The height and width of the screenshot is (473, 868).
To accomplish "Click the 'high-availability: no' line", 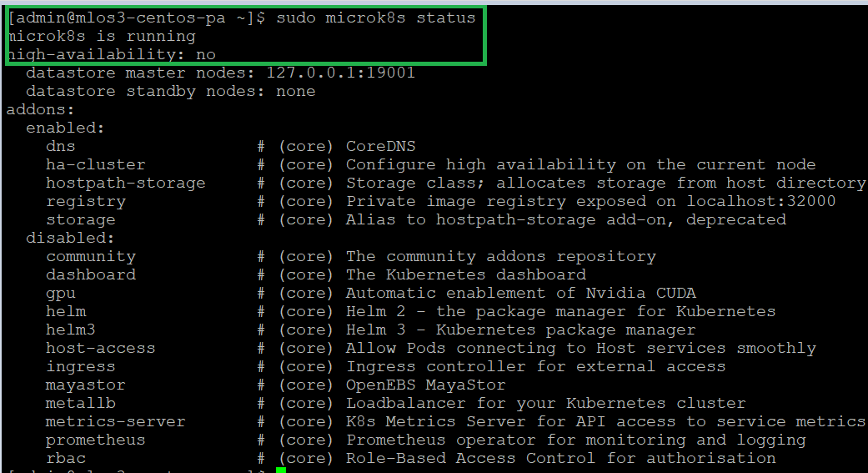I will [111, 54].
